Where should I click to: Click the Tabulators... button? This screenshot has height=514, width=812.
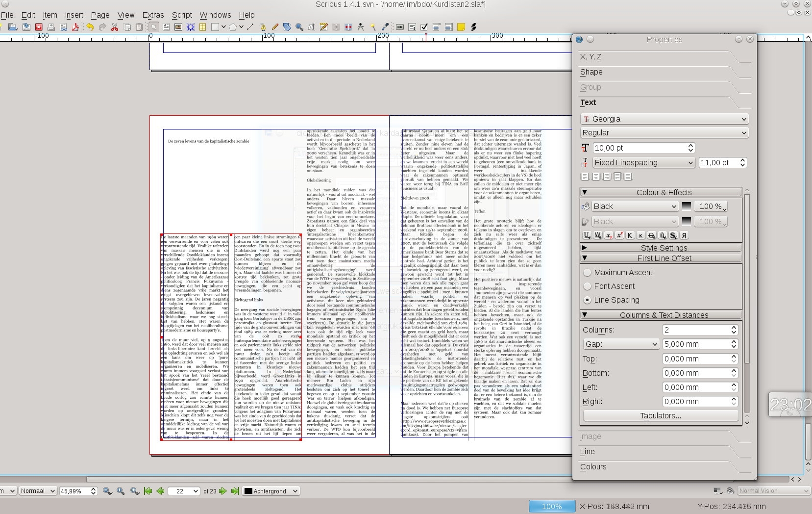click(661, 415)
